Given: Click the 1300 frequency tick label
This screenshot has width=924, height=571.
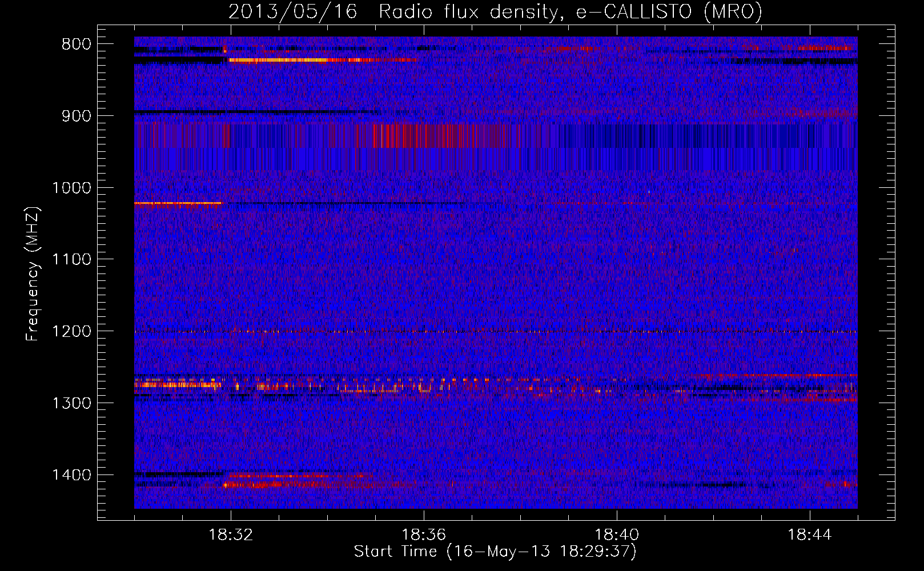Looking at the screenshot, I should pyautogui.click(x=71, y=404).
